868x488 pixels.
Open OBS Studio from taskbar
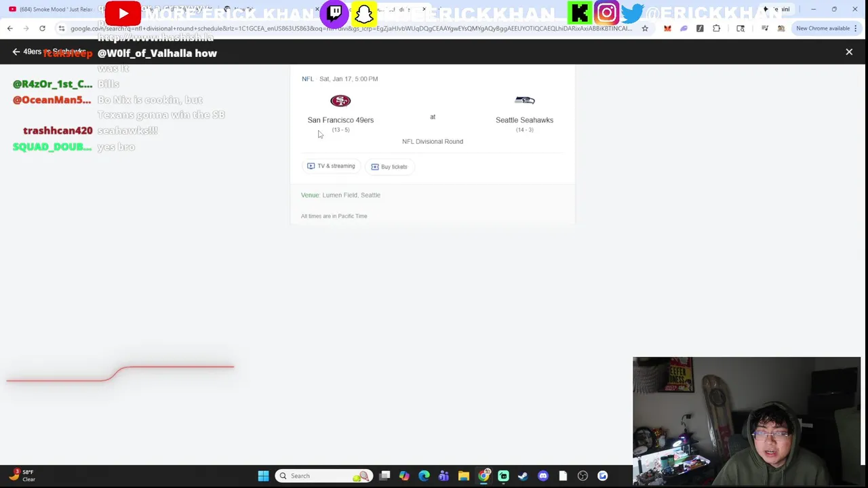click(x=583, y=476)
